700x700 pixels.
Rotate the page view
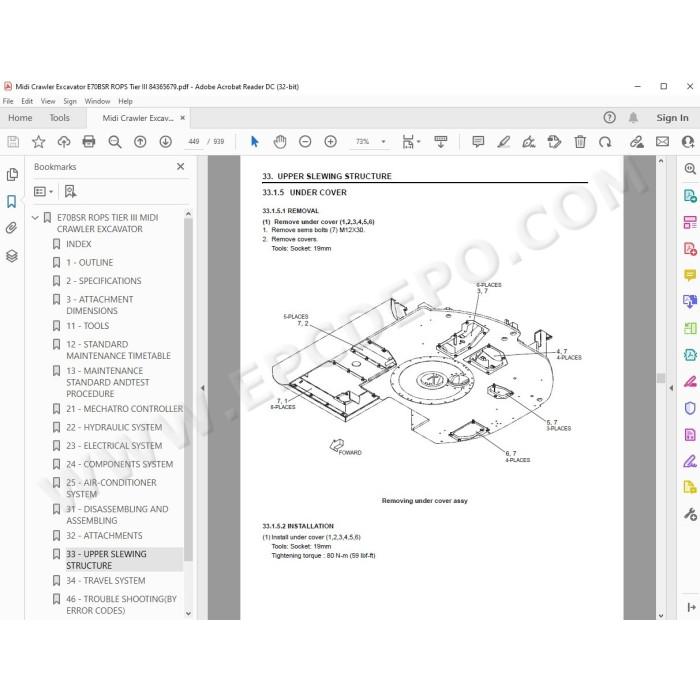(605, 142)
